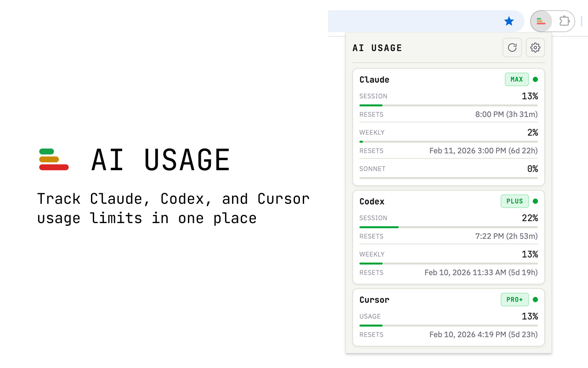The image size is (588, 368).
Task: Click the WEEKLY label in the Claude card
Action: [372, 132]
